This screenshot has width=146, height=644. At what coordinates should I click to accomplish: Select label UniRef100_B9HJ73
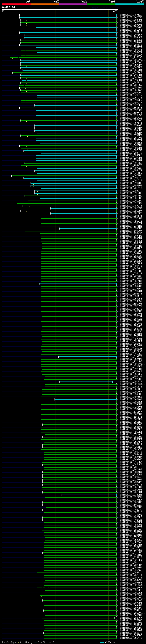point(131,178)
